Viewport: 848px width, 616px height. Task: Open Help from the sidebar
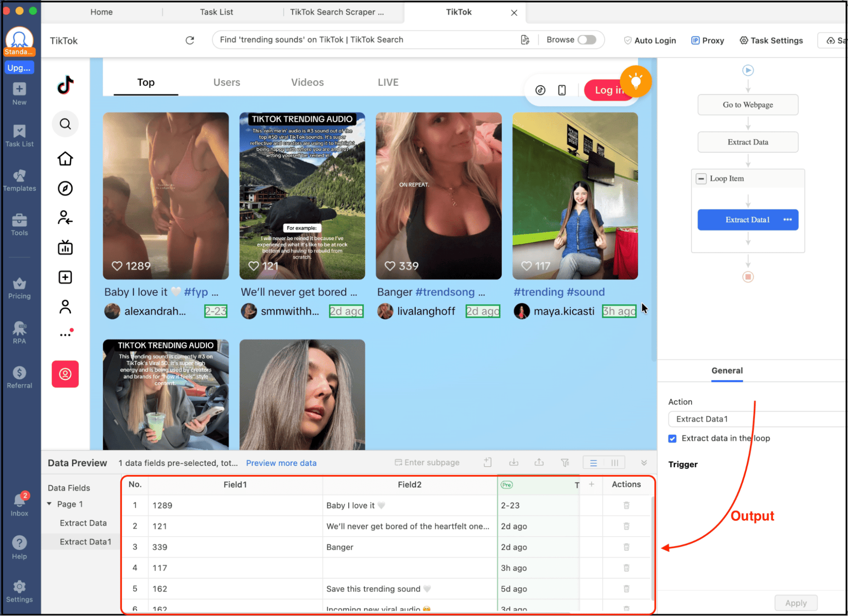[x=20, y=548]
